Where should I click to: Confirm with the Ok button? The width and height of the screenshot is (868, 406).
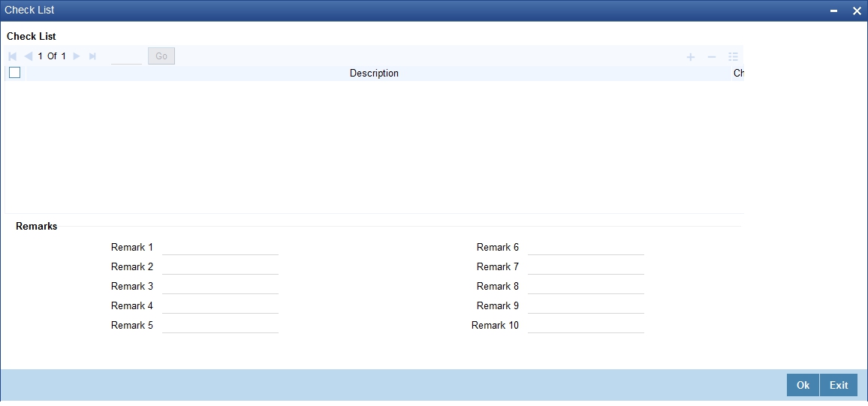803,385
